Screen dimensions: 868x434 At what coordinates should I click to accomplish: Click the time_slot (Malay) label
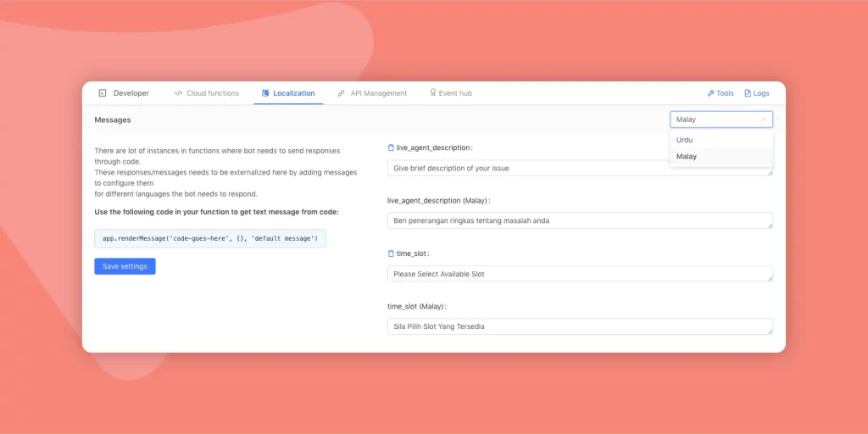417,306
